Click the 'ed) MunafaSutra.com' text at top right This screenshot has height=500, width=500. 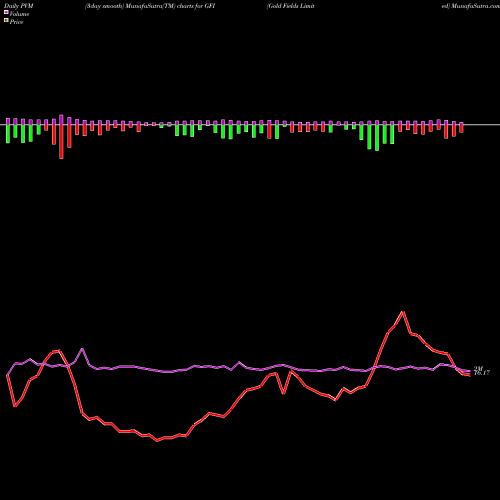tap(471, 6)
